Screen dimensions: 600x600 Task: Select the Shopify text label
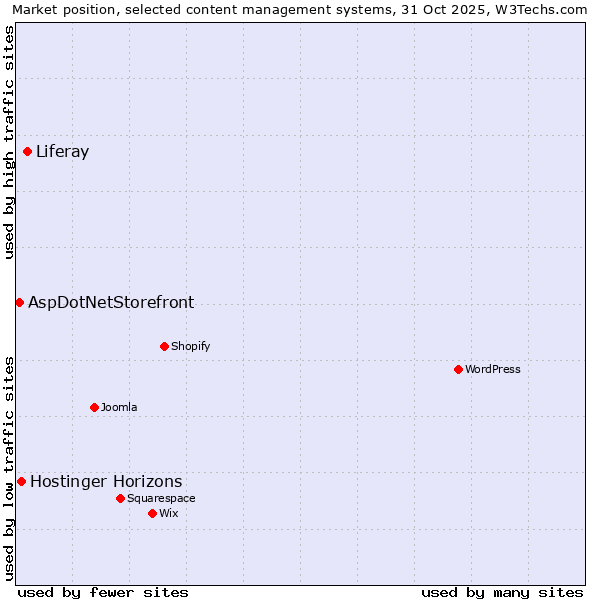pos(190,346)
